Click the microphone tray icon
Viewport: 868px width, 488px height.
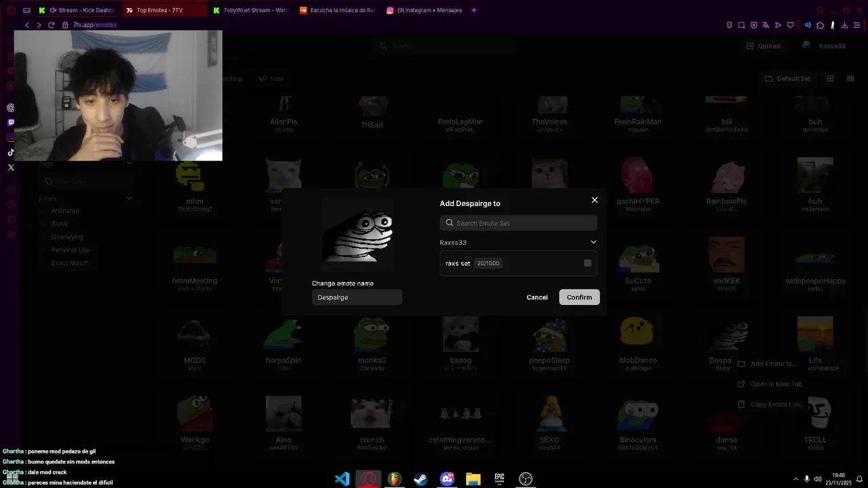807,479
